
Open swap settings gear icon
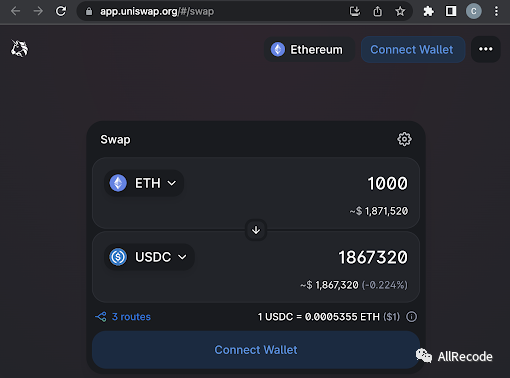(404, 139)
